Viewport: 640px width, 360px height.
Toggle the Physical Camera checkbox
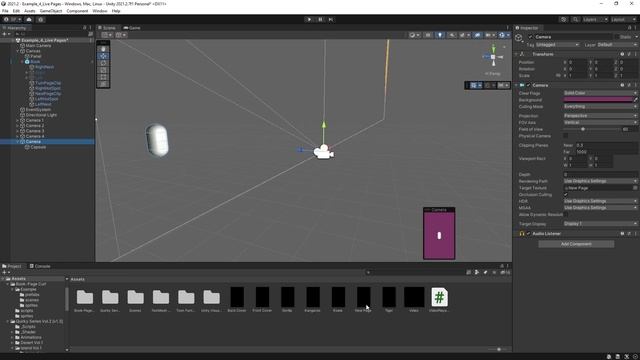click(x=566, y=136)
